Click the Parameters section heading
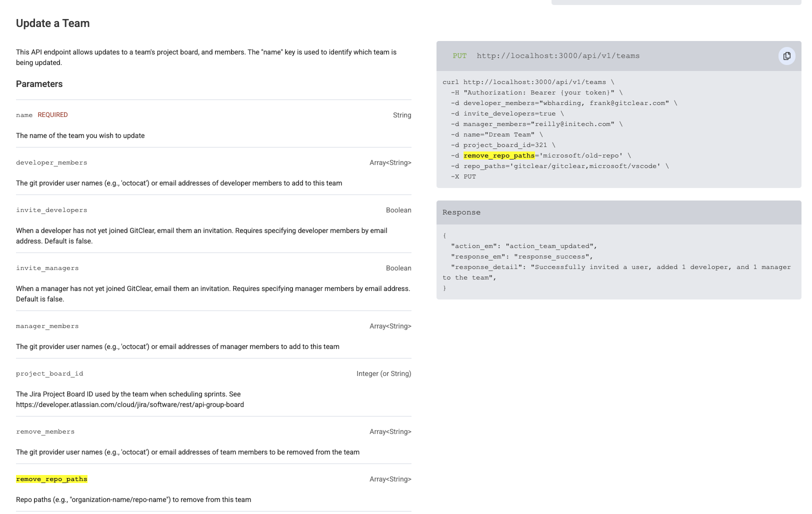 [39, 84]
